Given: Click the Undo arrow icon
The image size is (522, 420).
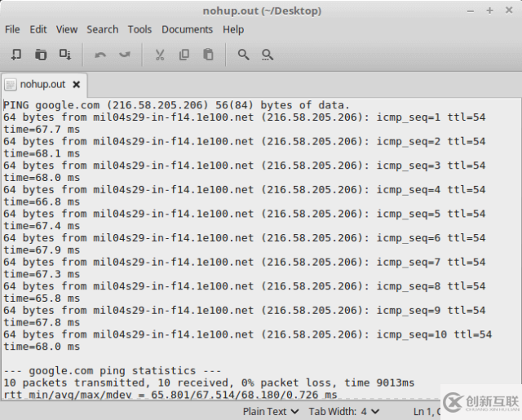Looking at the screenshot, I should [100, 55].
